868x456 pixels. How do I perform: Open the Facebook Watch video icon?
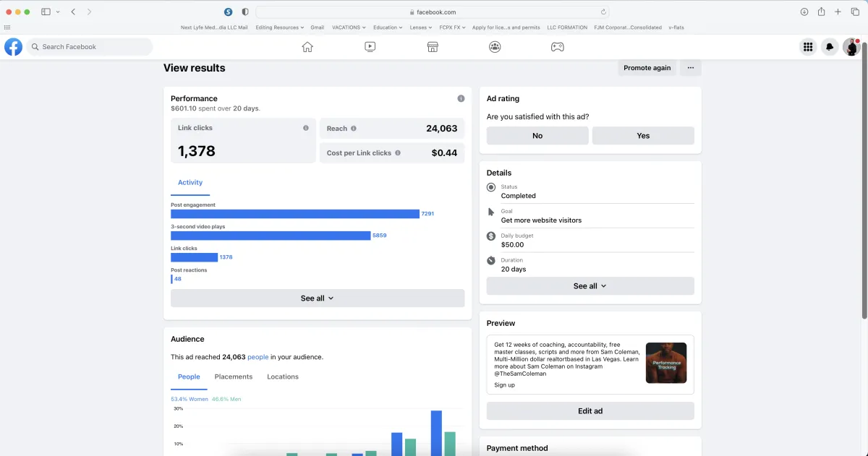370,47
